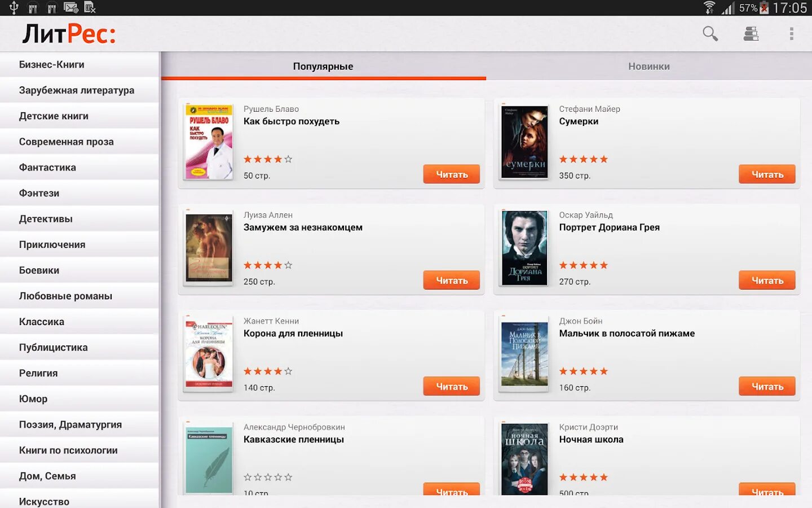Select Любовные романы category

(x=80, y=296)
